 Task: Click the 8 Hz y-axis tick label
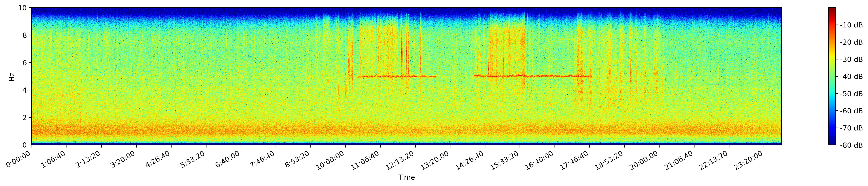pos(25,35)
